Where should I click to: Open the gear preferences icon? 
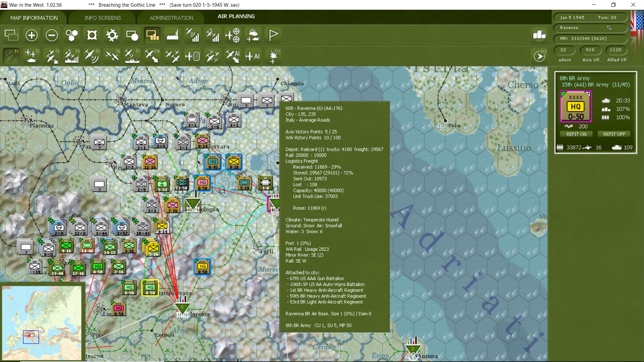(112, 35)
